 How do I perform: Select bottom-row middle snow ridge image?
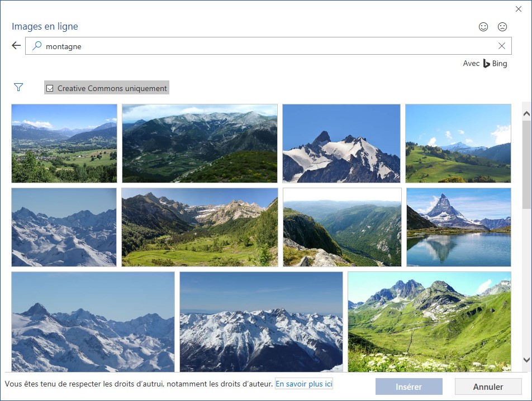[262, 322]
